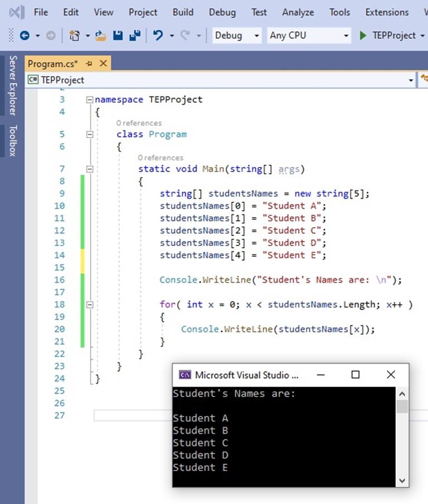Collapse the Main method block
This screenshot has width=428, height=504.
tap(90, 169)
